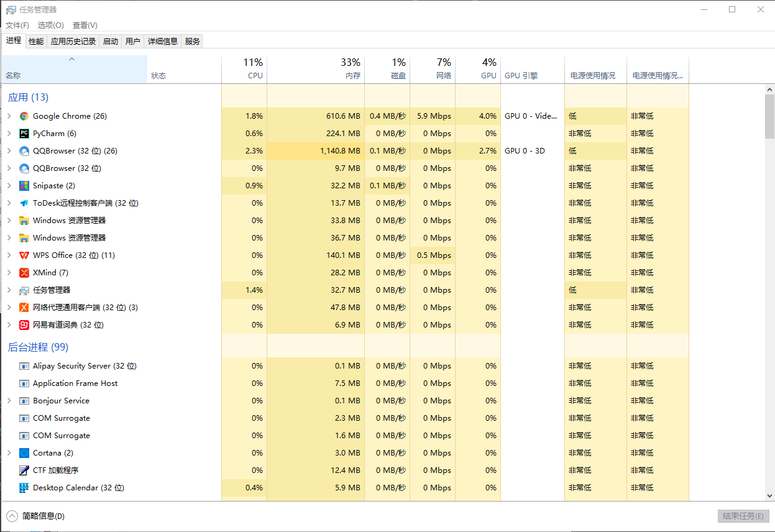Expand the Google Chrome (26) process group
This screenshot has width=775, height=532.
coord(9,116)
